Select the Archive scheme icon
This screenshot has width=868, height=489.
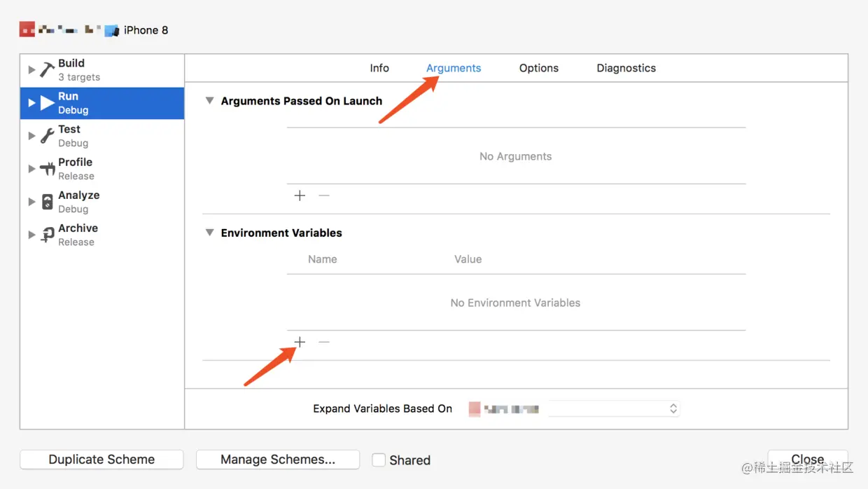[x=47, y=235]
